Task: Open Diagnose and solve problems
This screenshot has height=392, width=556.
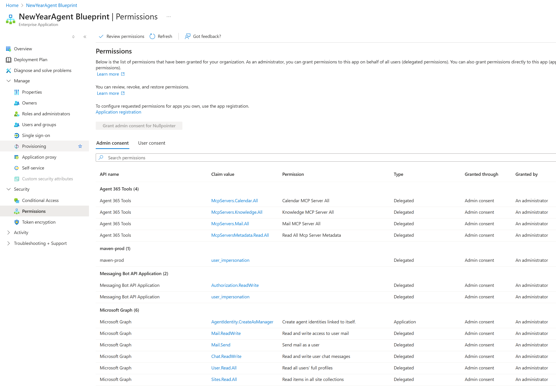Action: click(x=43, y=70)
